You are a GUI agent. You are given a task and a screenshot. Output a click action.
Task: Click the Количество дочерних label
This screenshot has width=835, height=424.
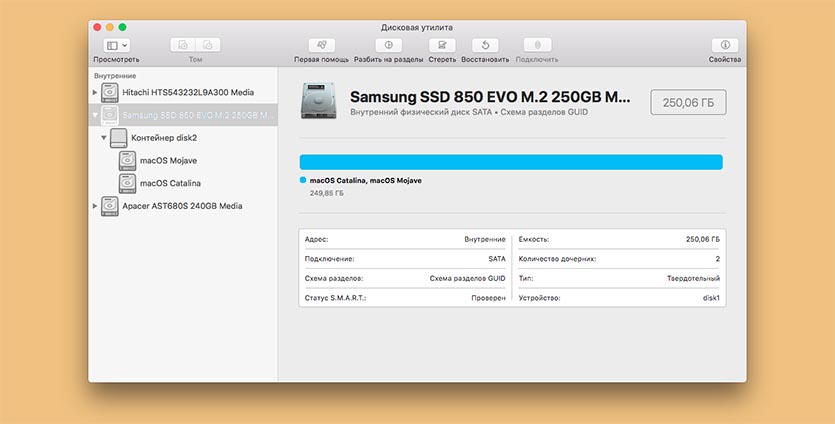(x=558, y=259)
